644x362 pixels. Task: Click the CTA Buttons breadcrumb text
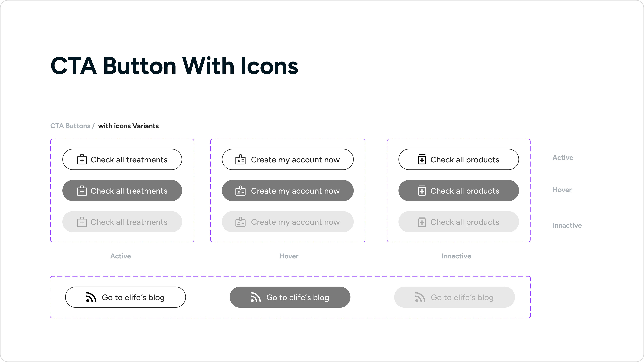(x=70, y=126)
